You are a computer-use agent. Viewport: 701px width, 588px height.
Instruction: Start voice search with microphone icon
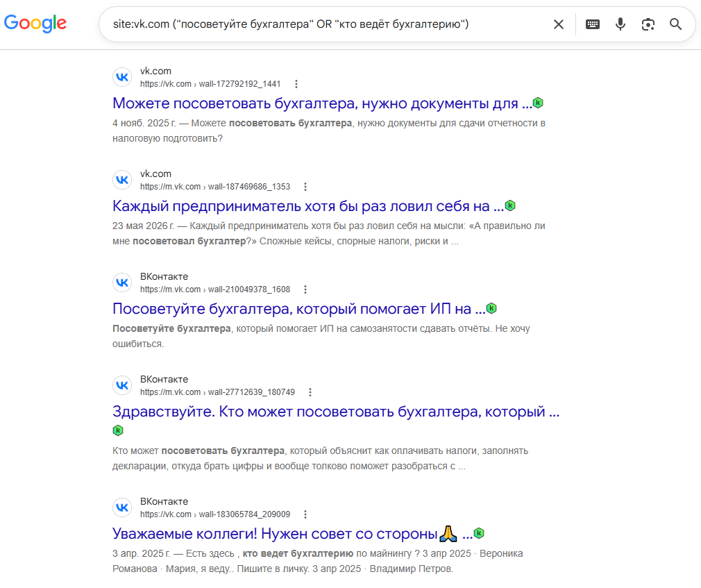[x=620, y=24]
